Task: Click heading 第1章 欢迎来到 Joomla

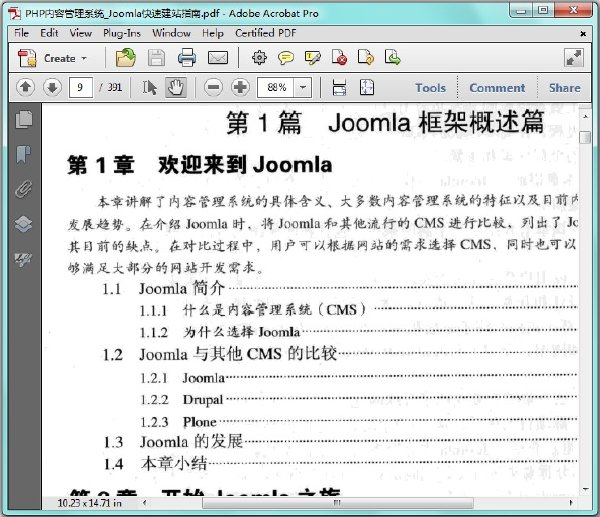Action: pos(200,165)
